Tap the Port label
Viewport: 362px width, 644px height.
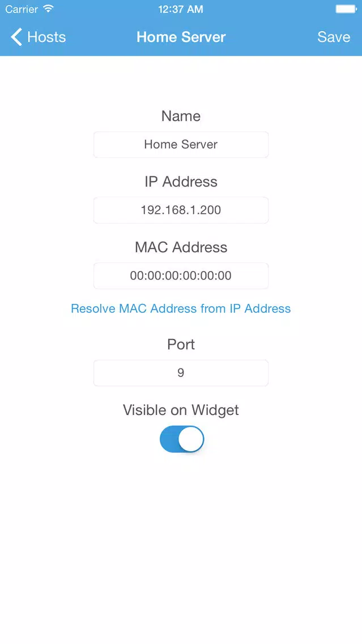(181, 344)
